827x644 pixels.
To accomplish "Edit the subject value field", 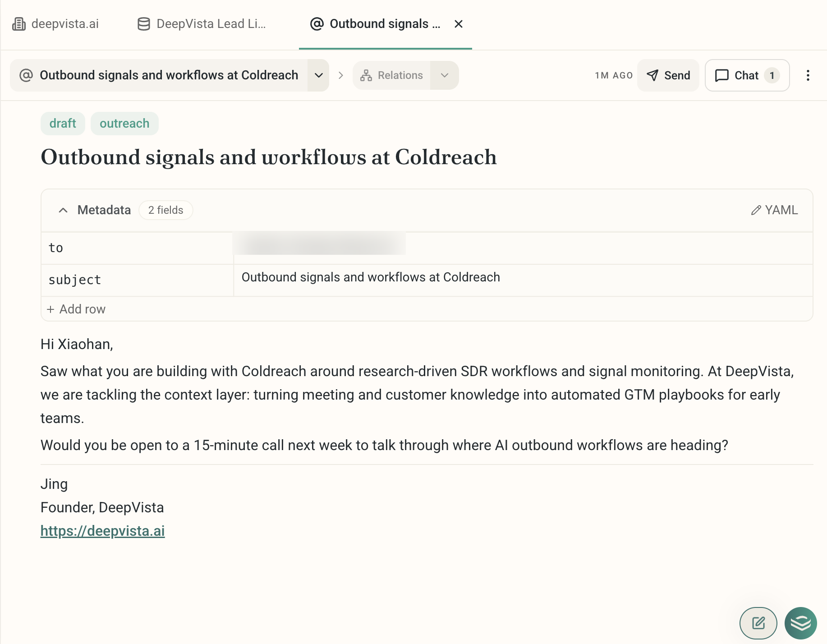I will pyautogui.click(x=523, y=280).
